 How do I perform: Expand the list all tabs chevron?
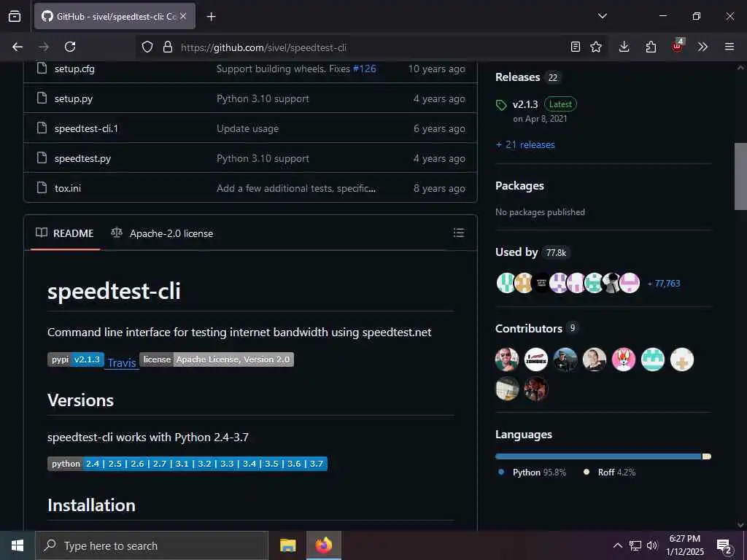click(603, 16)
